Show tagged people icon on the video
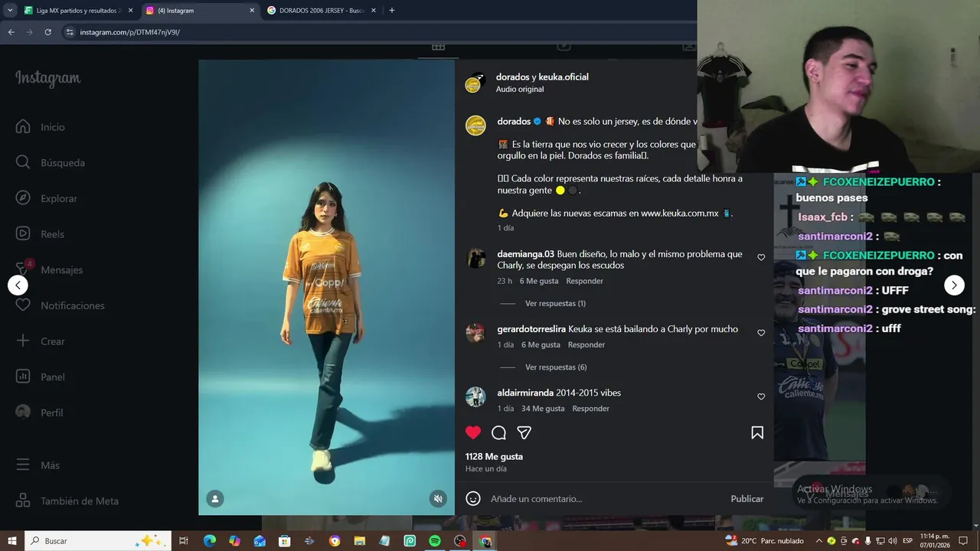 coord(215,499)
